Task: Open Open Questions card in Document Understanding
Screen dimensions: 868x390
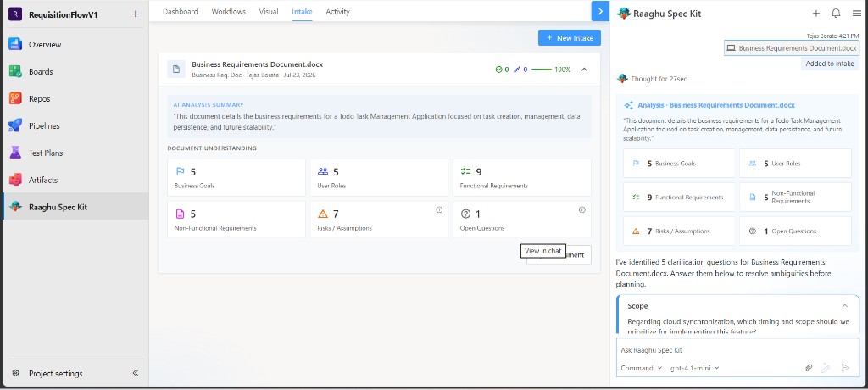Action: pyautogui.click(x=522, y=220)
